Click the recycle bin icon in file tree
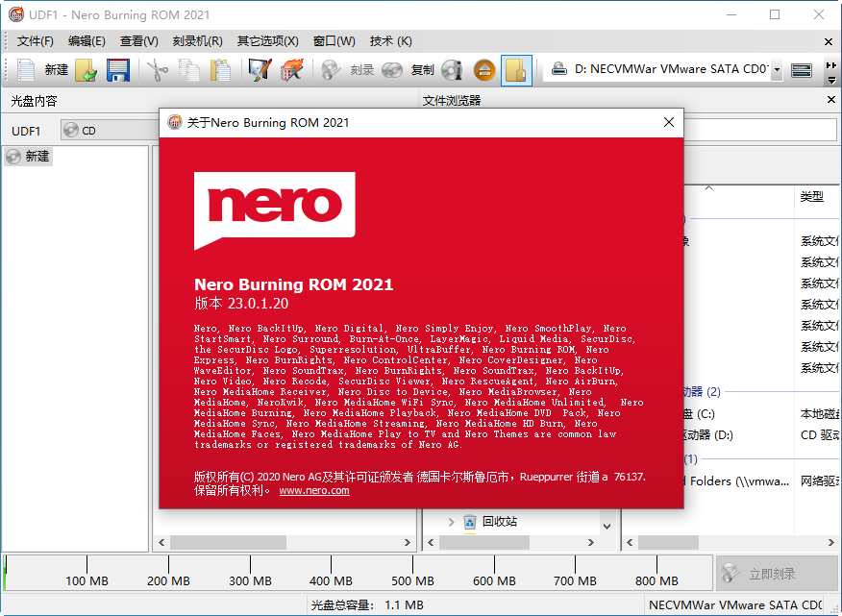 pos(469,522)
